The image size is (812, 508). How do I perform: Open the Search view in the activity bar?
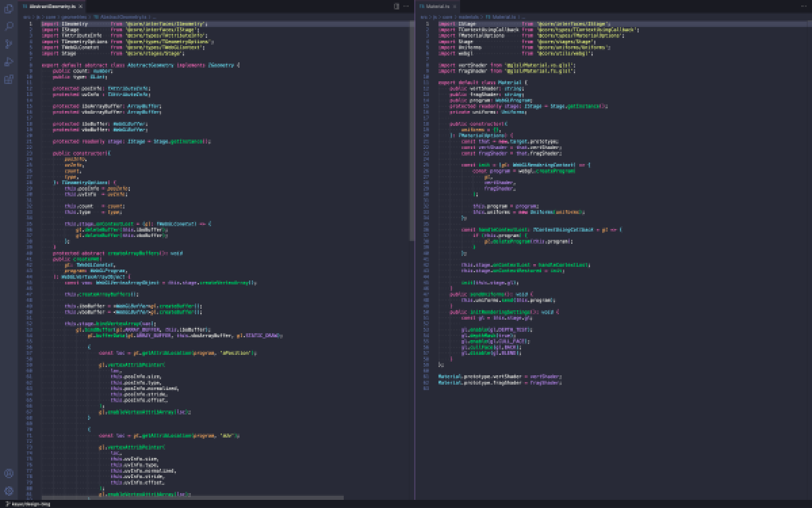pos(9,26)
